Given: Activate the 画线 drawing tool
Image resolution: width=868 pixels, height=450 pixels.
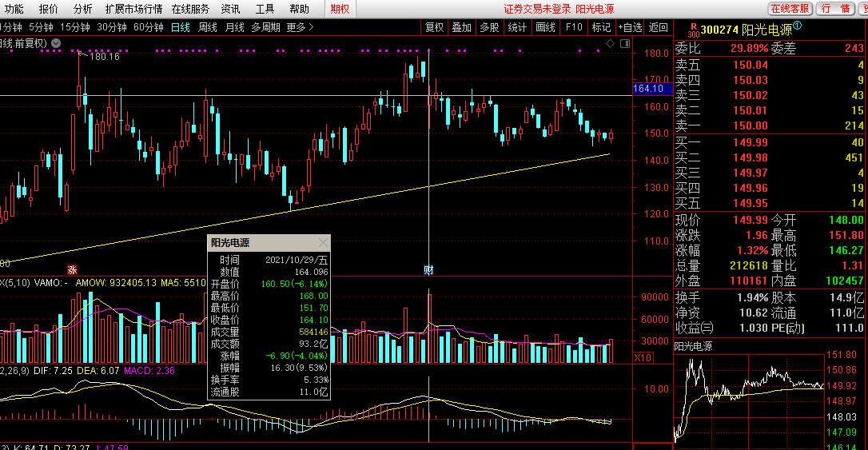Looking at the screenshot, I should click(x=545, y=27).
